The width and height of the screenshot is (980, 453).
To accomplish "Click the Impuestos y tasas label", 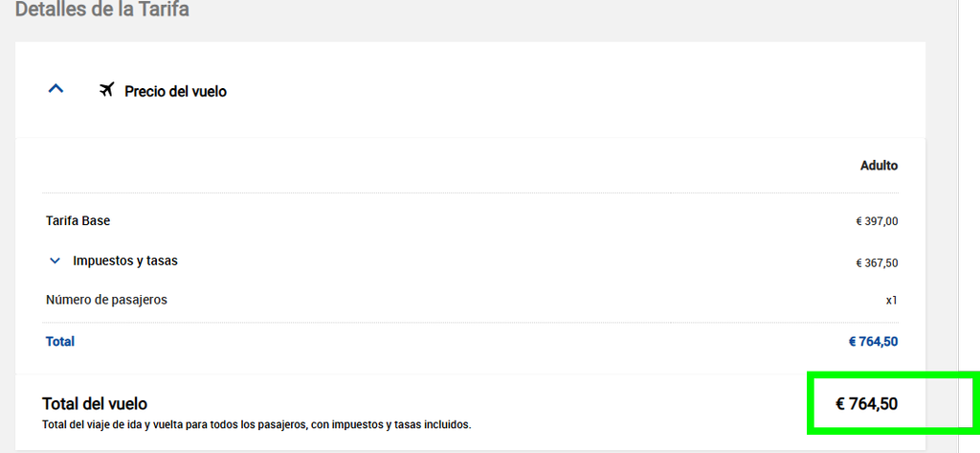I will click(125, 260).
